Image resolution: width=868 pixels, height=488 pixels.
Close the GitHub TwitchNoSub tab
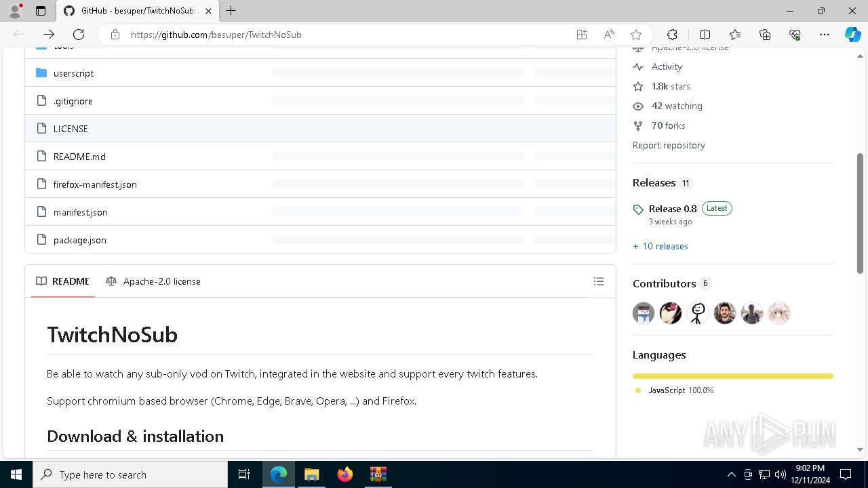(208, 11)
